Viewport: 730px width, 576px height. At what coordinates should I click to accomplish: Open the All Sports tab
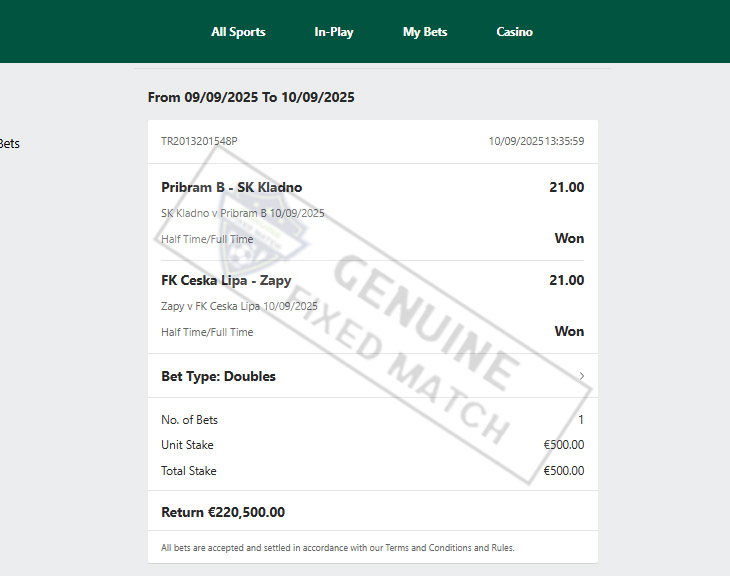[238, 32]
